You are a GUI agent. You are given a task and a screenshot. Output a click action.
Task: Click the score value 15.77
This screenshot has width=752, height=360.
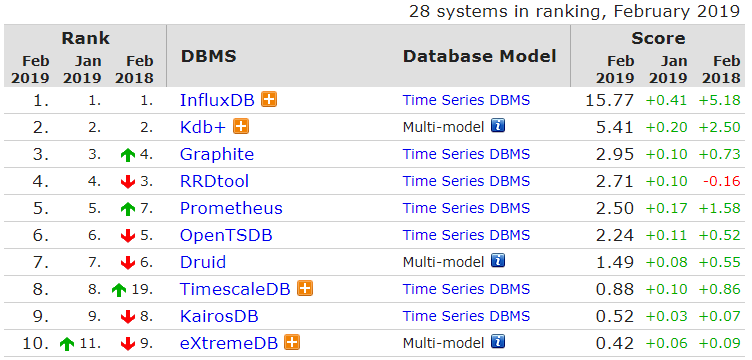coord(610,100)
